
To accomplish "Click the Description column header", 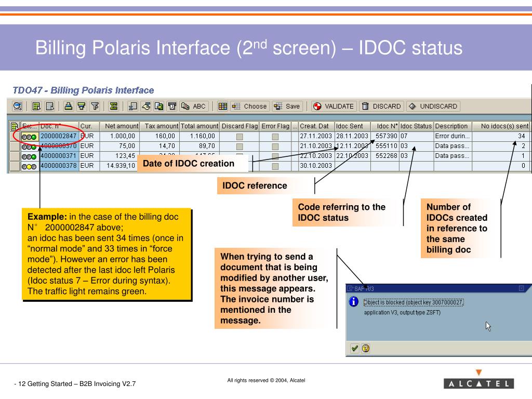I will click(x=453, y=126).
